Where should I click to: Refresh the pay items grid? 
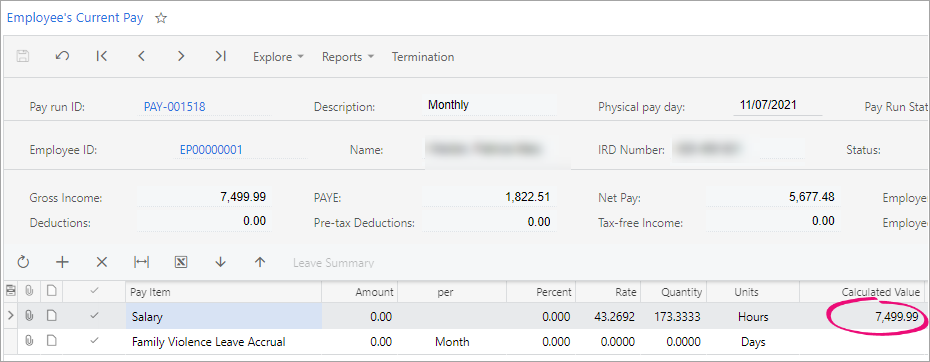click(x=23, y=262)
